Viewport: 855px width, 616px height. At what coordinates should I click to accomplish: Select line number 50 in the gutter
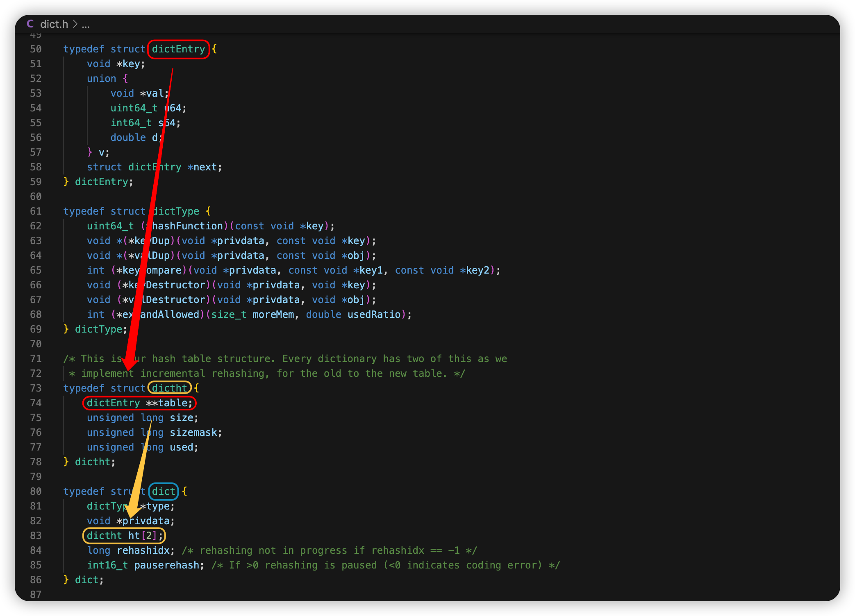point(36,49)
